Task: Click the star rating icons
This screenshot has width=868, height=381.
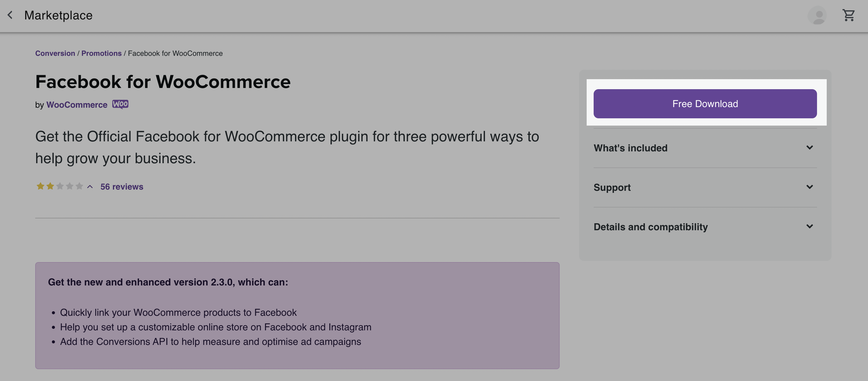Action: point(60,186)
